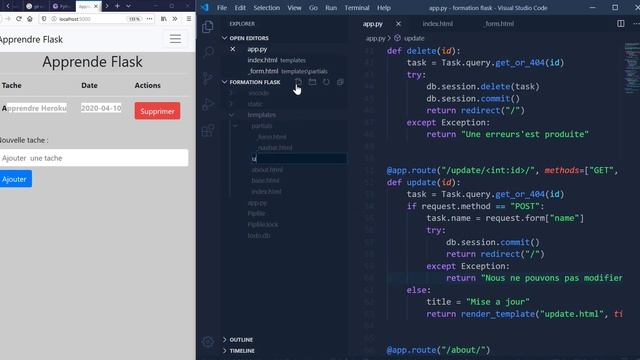
Task: Go forward in Firefox
Action: (x=7, y=19)
